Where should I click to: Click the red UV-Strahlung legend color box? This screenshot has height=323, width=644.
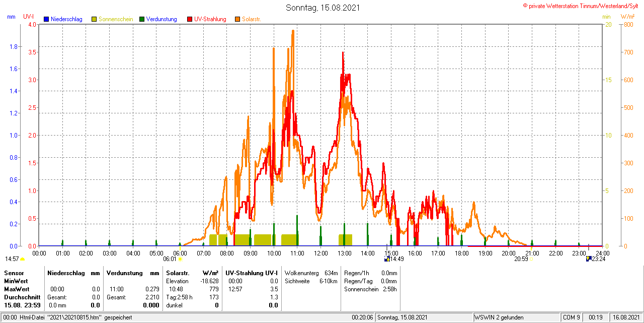click(190, 19)
